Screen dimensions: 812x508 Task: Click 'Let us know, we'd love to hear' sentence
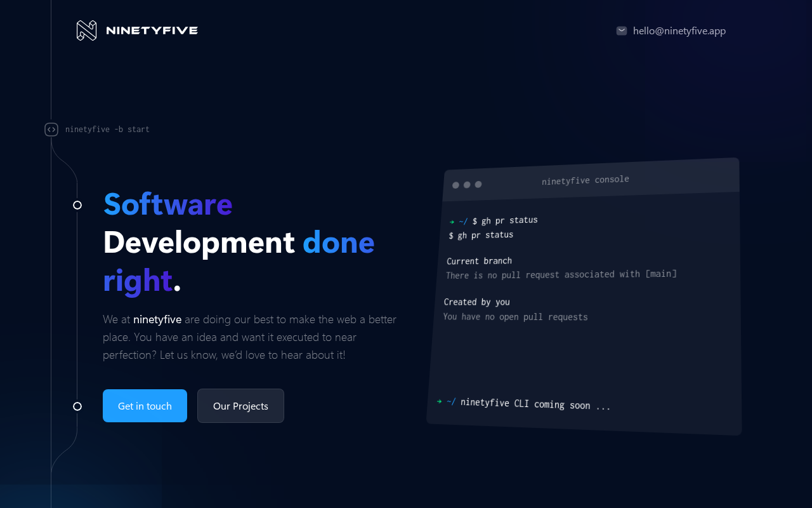click(x=252, y=355)
